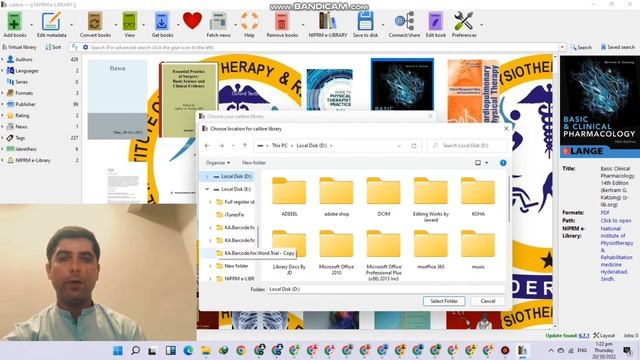The width and height of the screenshot is (640, 360).
Task: Open the NIPRM e-LIBRARY library icon
Action: point(328,21)
